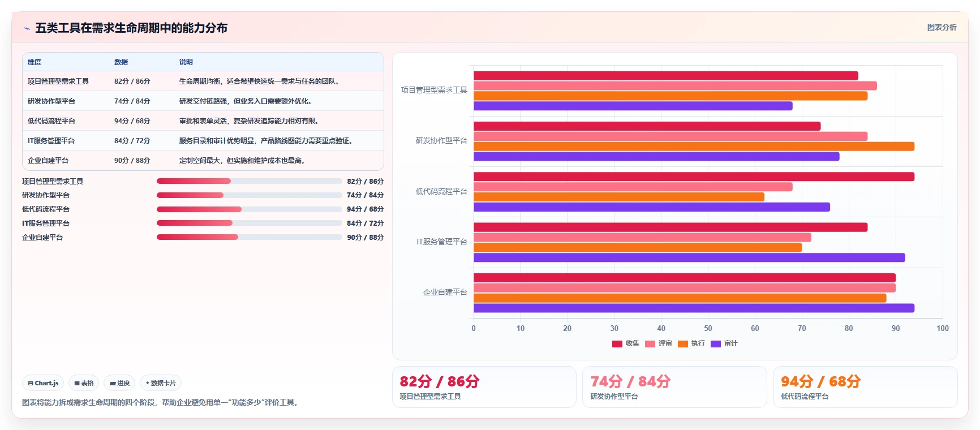Toggle the 审计 legend item in chart
The width and height of the screenshot is (980, 430).
[724, 343]
